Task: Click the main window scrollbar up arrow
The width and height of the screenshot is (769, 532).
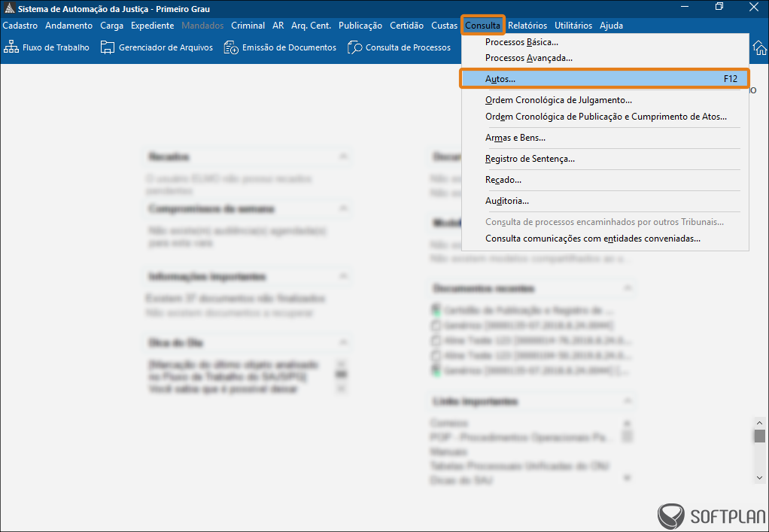Action: (760, 423)
